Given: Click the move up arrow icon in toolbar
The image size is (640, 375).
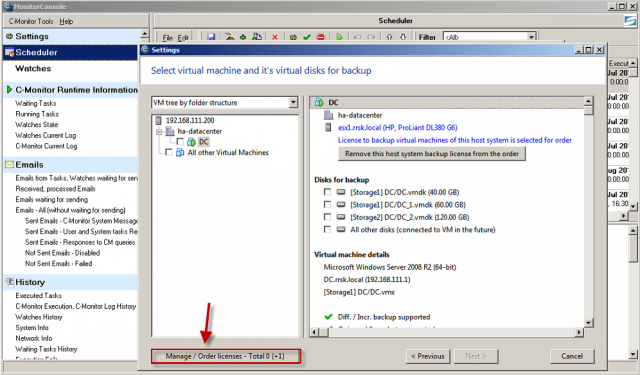Looking at the screenshot, I should pyautogui.click(x=389, y=37).
